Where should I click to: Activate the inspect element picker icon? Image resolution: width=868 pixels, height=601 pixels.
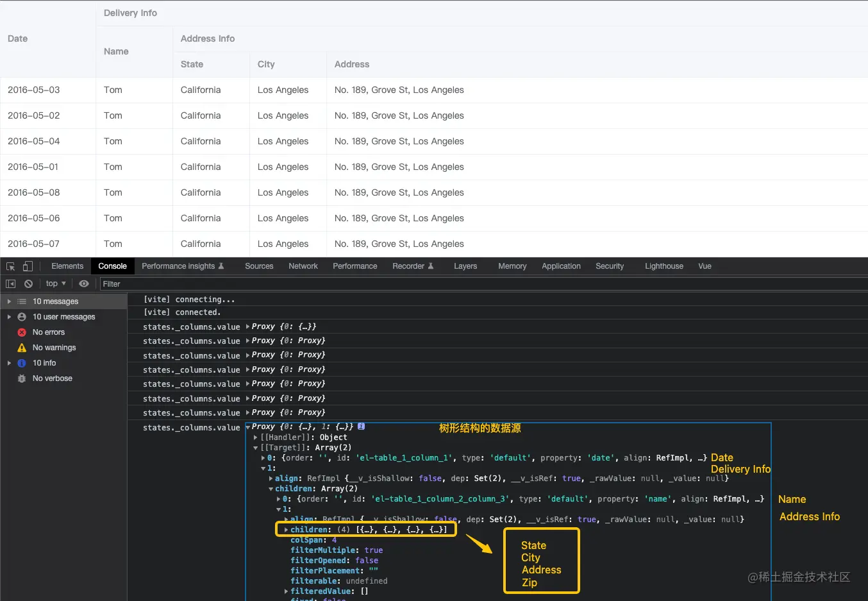click(11, 266)
